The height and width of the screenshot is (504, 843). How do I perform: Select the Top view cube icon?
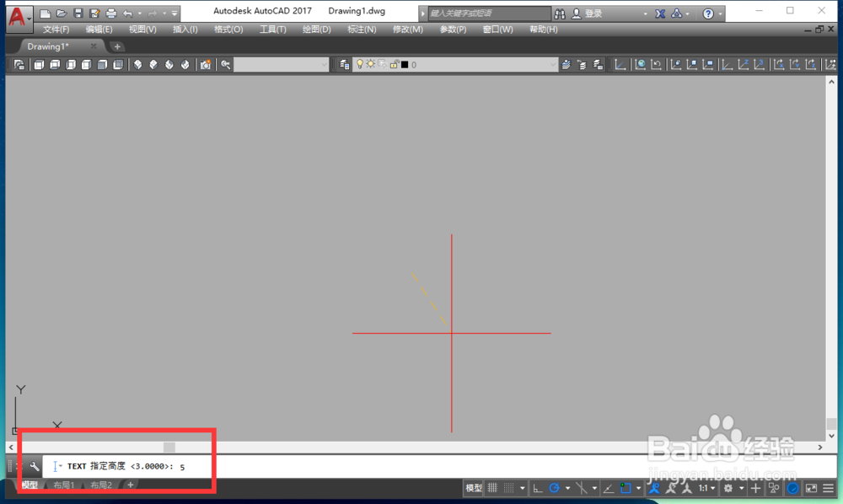tap(39, 65)
